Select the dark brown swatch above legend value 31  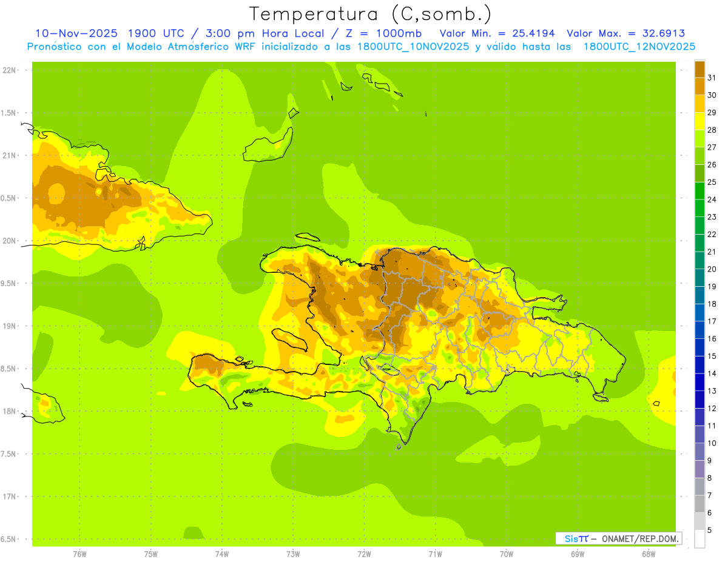tap(699, 69)
